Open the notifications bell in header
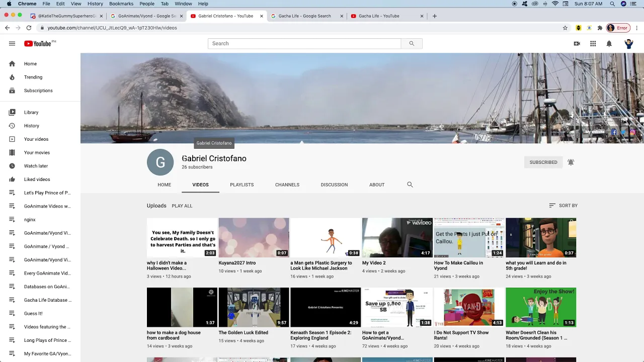The width and height of the screenshot is (644, 362). (x=609, y=44)
